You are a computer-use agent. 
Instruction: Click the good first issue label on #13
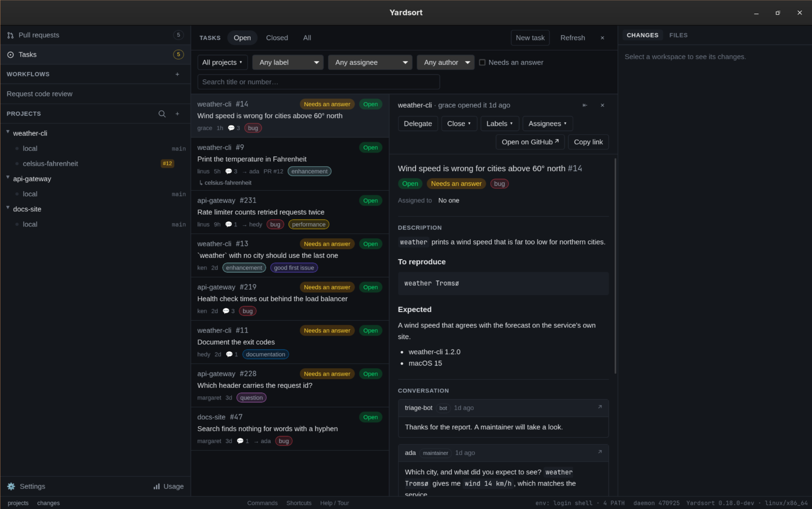pos(294,268)
